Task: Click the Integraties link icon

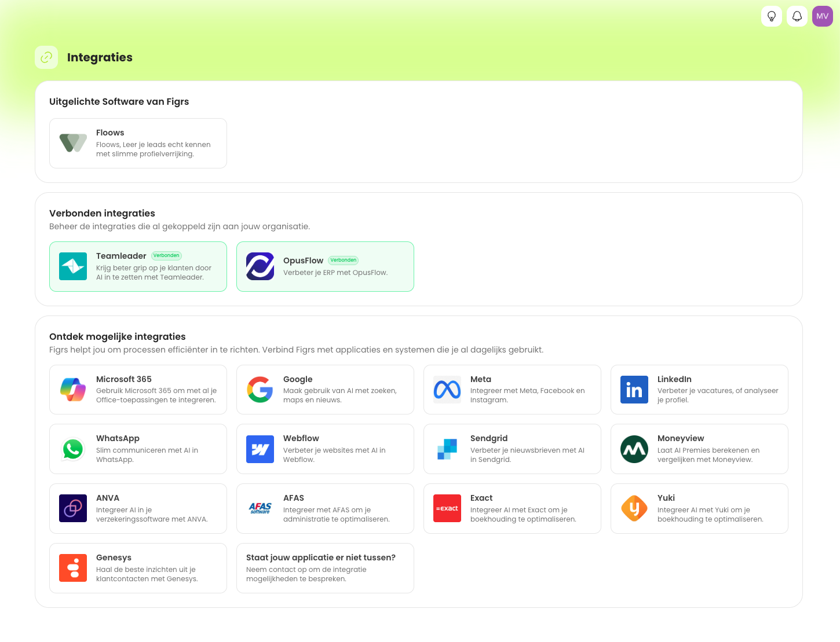Action: [46, 57]
